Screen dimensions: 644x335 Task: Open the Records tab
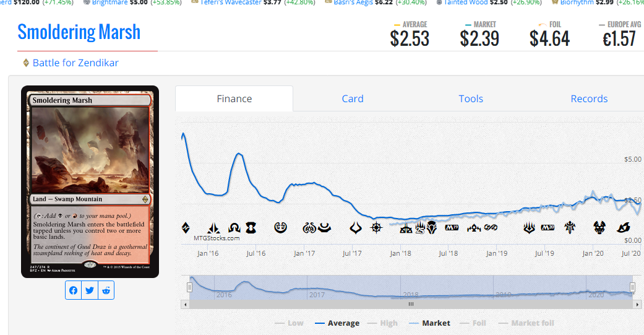[589, 98]
